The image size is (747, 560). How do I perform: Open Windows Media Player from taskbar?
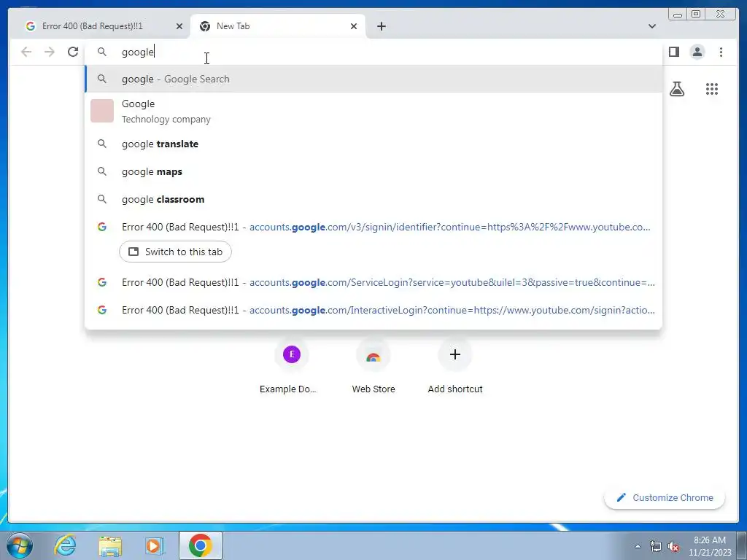[155, 545]
